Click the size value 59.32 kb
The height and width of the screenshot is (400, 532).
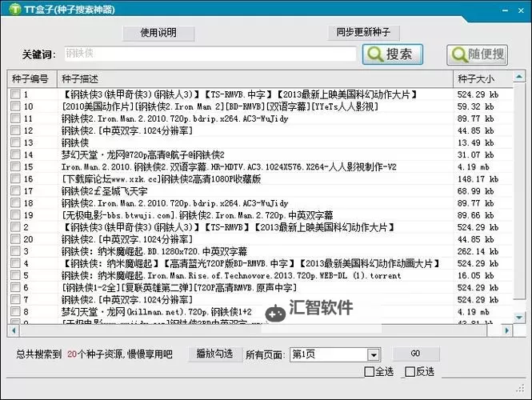(475, 106)
